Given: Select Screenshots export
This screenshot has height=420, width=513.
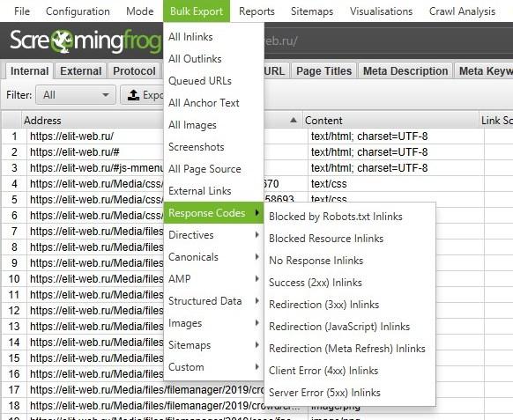Looking at the screenshot, I should [x=213, y=147].
